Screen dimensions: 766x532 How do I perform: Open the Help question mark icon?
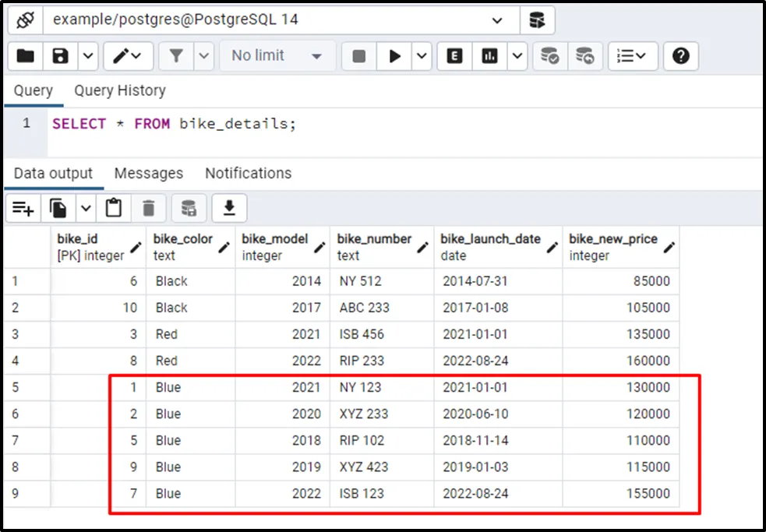point(680,56)
